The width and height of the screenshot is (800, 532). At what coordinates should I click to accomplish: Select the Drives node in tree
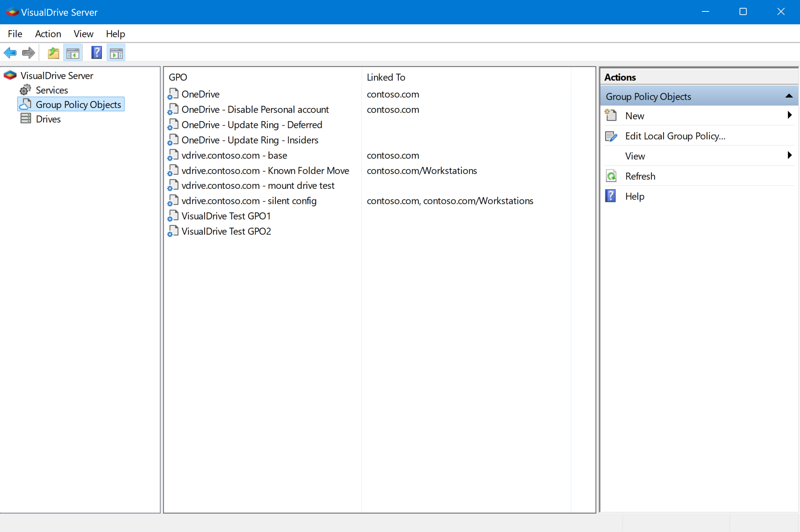48,119
